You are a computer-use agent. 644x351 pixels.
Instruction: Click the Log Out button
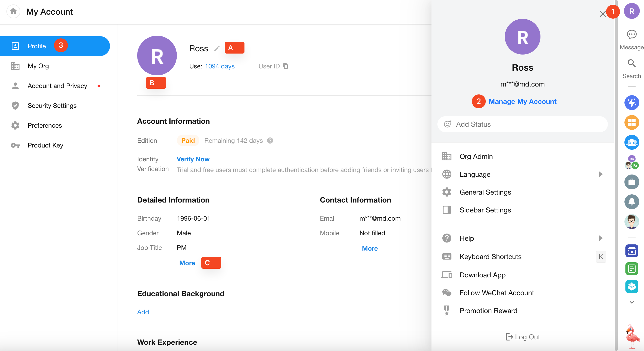point(522,337)
